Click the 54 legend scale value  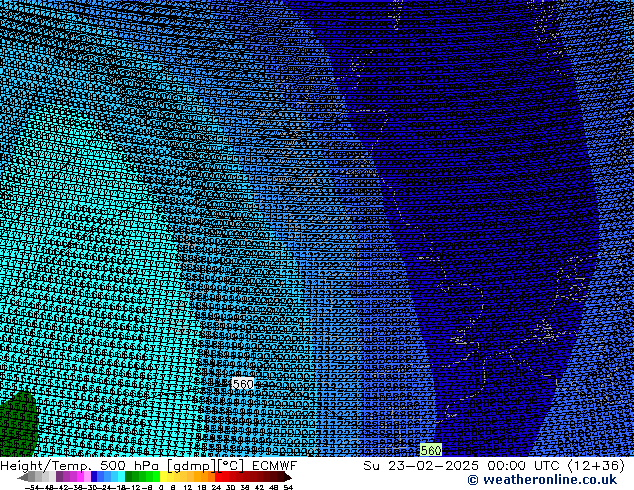[288, 487]
